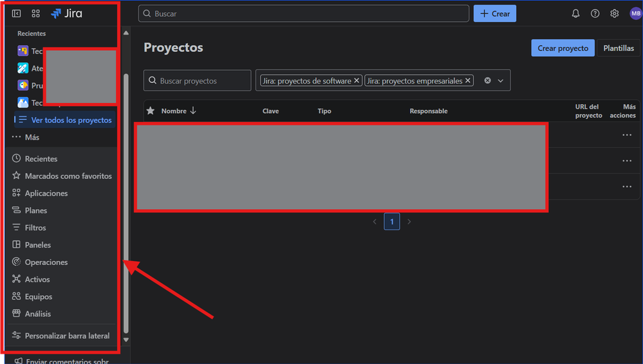
Task: Open the app switcher grid icon
Action: point(35,14)
